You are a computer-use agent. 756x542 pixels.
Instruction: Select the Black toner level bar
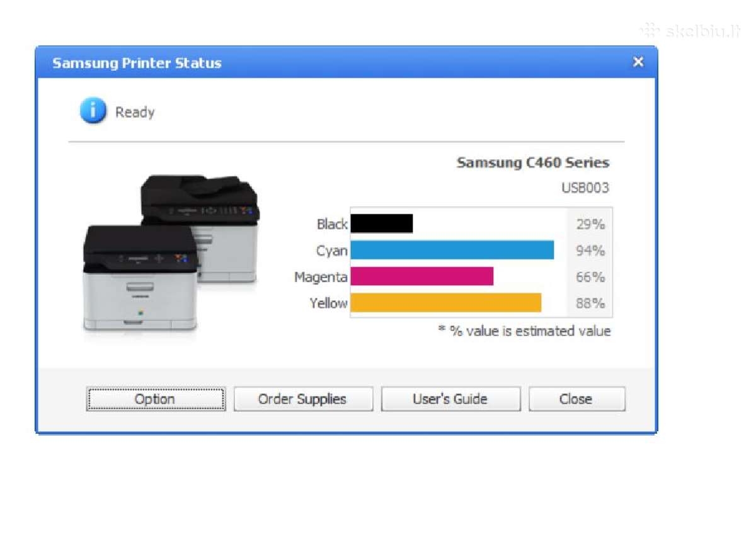pos(382,223)
